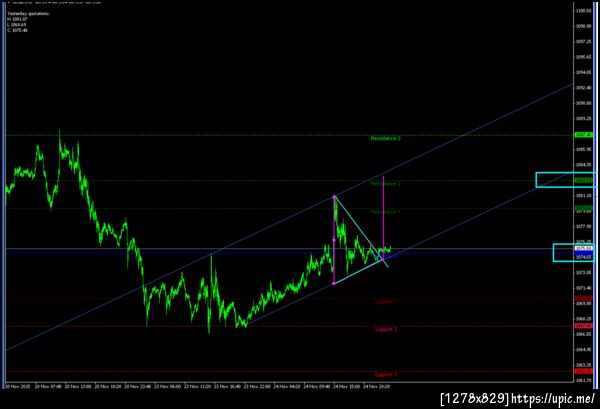The image size is (600, 409).
Task: Click the 1094.05 price scale value
Action: click(x=583, y=72)
